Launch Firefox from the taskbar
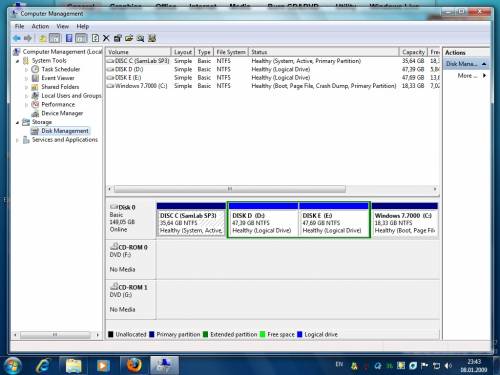This screenshot has width=500, height=375. 134,366
